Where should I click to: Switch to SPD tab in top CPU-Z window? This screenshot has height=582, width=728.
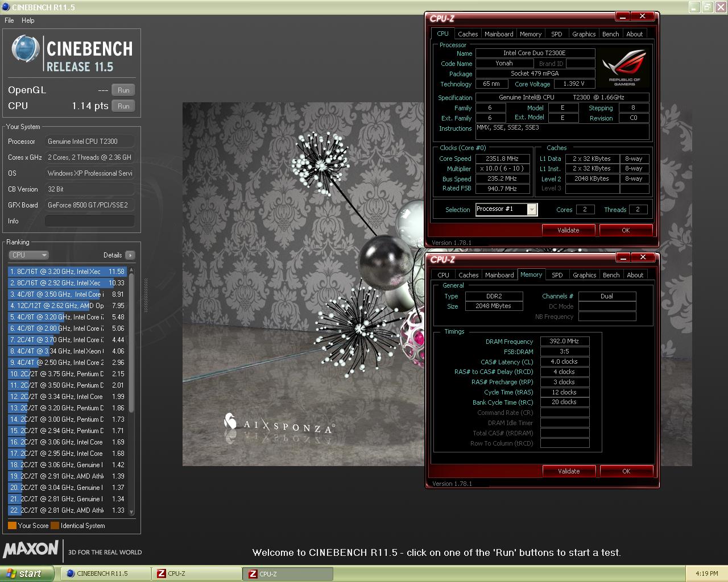[557, 34]
